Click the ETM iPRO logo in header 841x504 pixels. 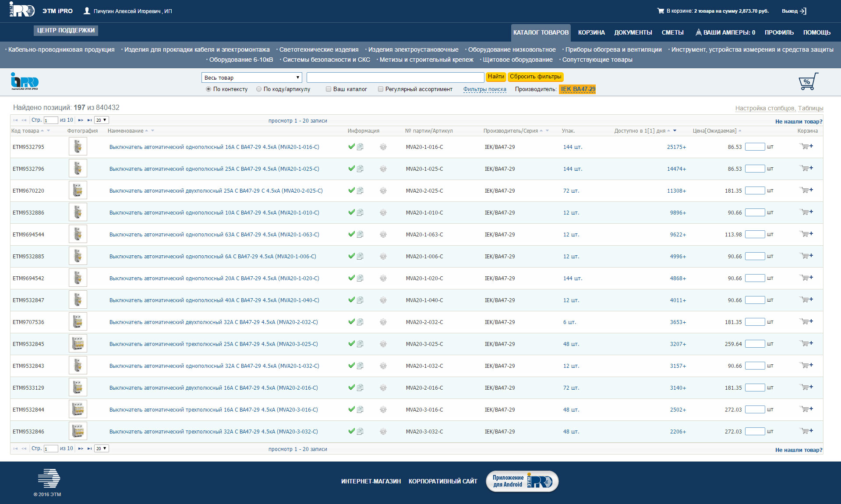click(x=22, y=10)
